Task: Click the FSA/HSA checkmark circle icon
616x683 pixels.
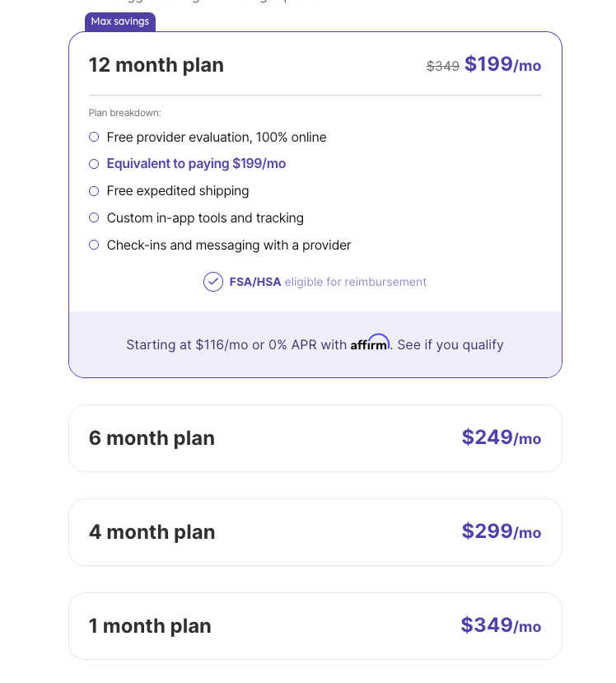Action: 213,282
